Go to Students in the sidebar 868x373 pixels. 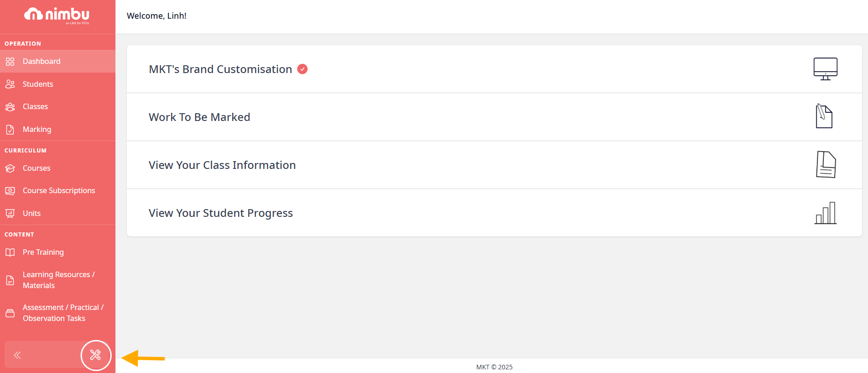tap(57, 84)
